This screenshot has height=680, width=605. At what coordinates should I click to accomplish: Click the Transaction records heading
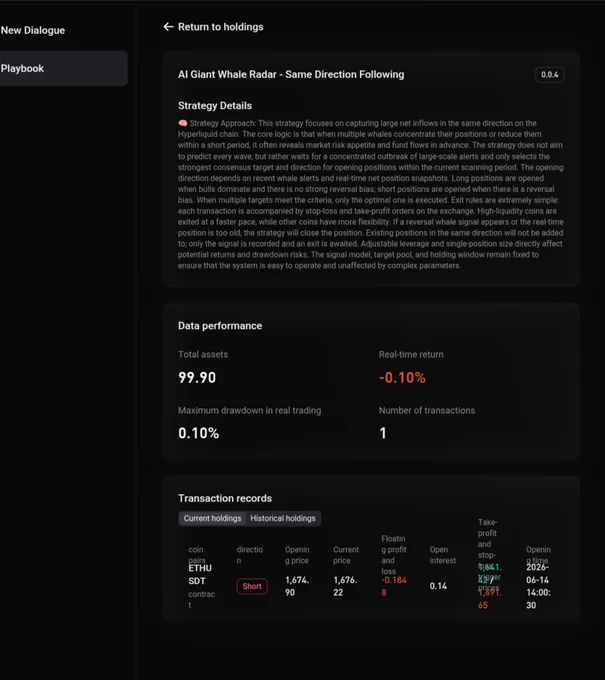click(225, 498)
